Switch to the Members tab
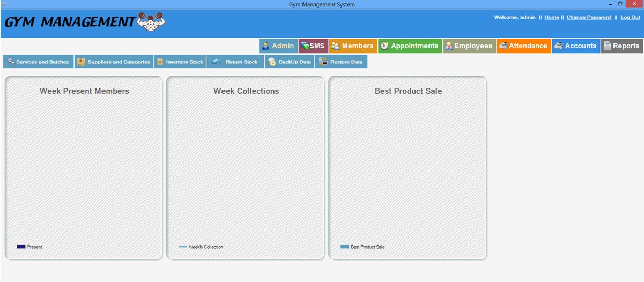 353,46
